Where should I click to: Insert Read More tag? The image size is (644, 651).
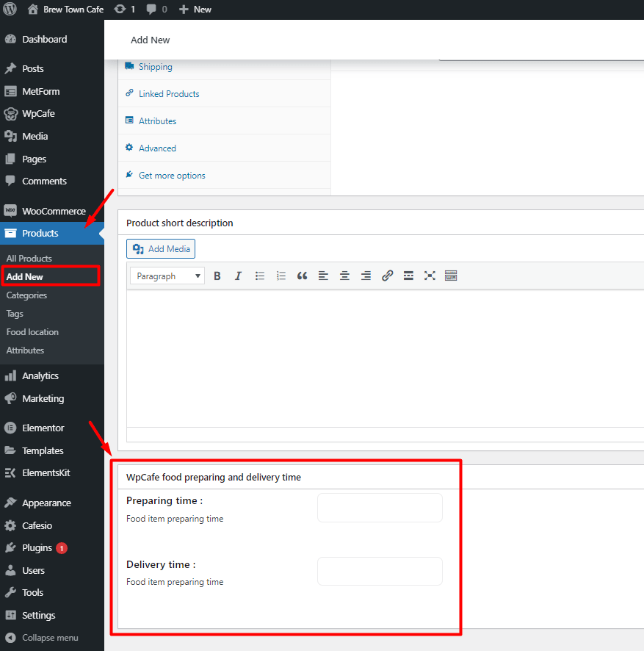point(408,276)
